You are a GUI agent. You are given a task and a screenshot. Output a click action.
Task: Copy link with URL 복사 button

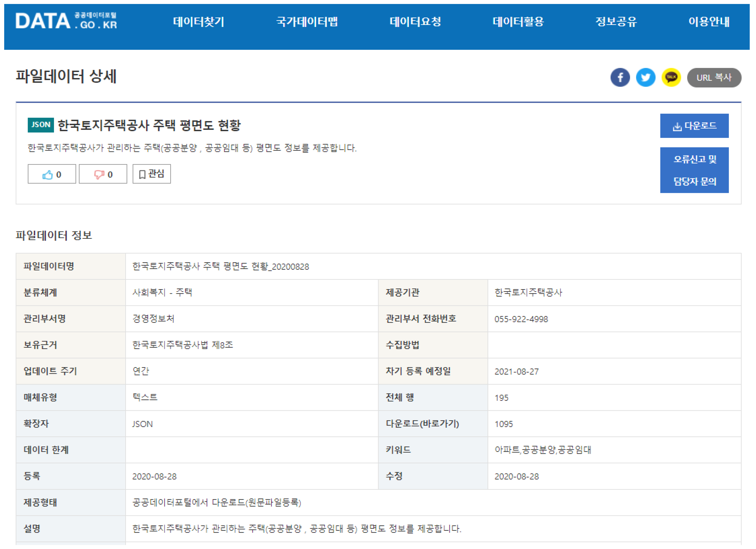(714, 78)
